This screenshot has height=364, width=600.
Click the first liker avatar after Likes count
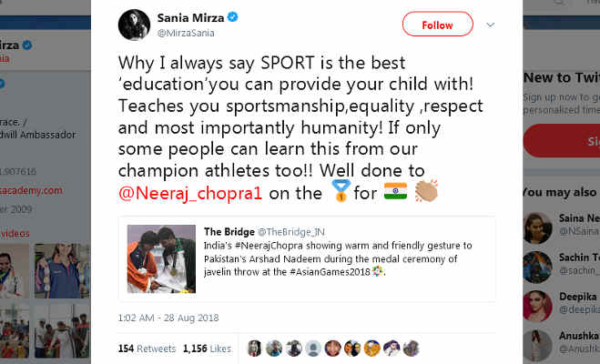click(254, 348)
